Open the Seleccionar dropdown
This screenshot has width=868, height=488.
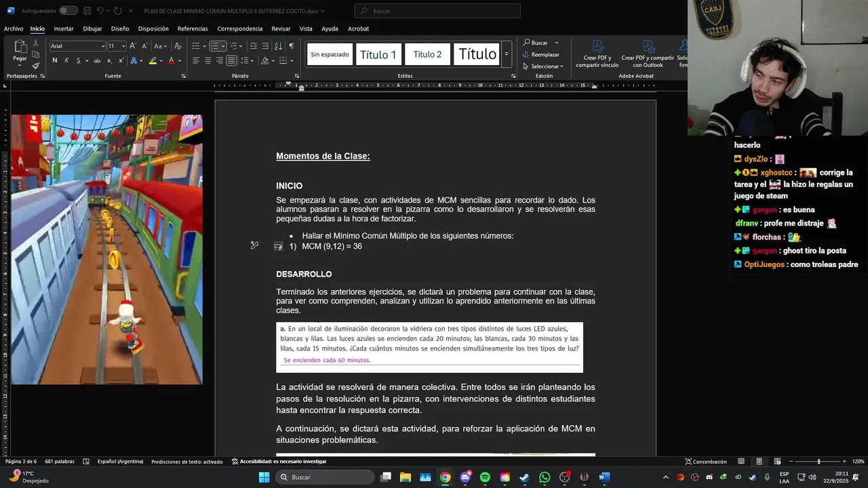pos(545,66)
